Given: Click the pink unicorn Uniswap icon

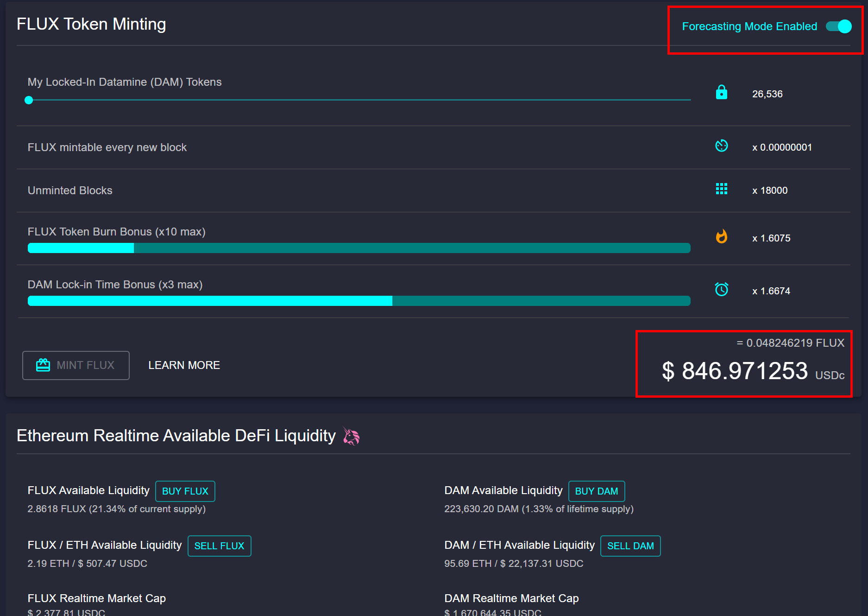Looking at the screenshot, I should (351, 436).
